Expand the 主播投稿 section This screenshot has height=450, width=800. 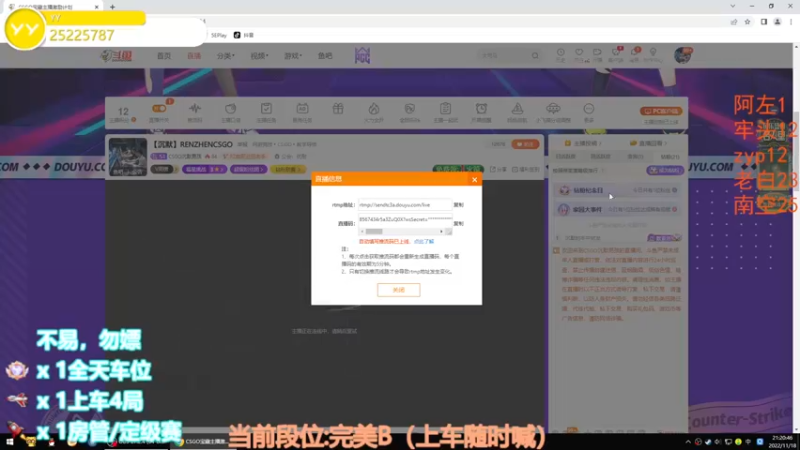(x=583, y=143)
